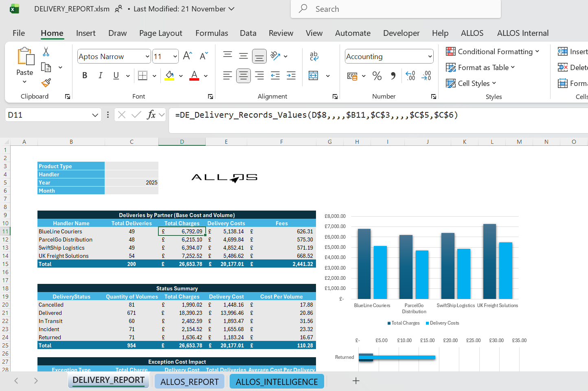Screen dimensions: 588x391
Task: Activate the Format Painter brush
Action: [46, 83]
